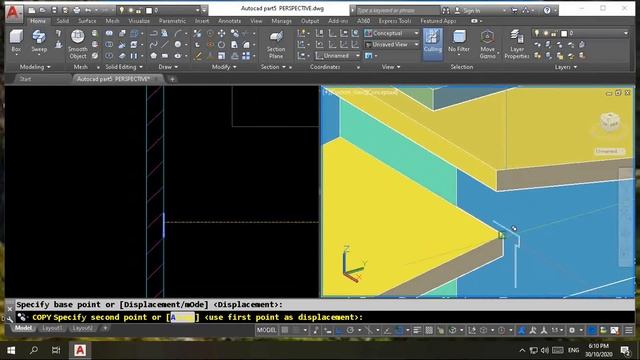
Task: Switch to the Surface ribbon tab
Action: (x=87, y=21)
